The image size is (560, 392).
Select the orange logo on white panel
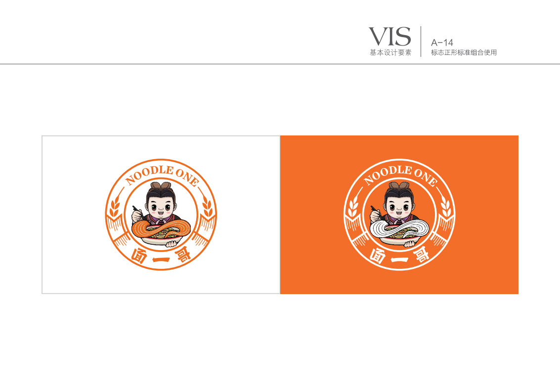[161, 215]
